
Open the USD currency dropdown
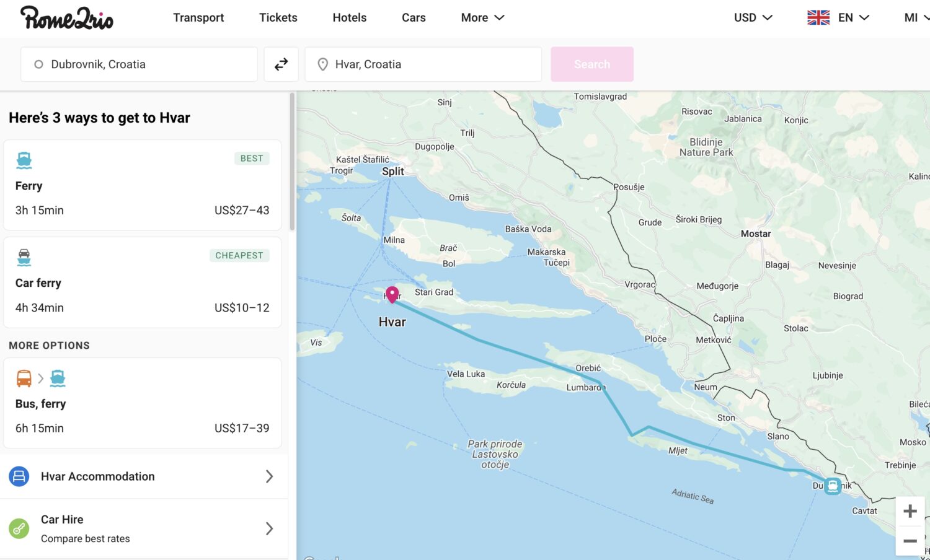coord(753,18)
